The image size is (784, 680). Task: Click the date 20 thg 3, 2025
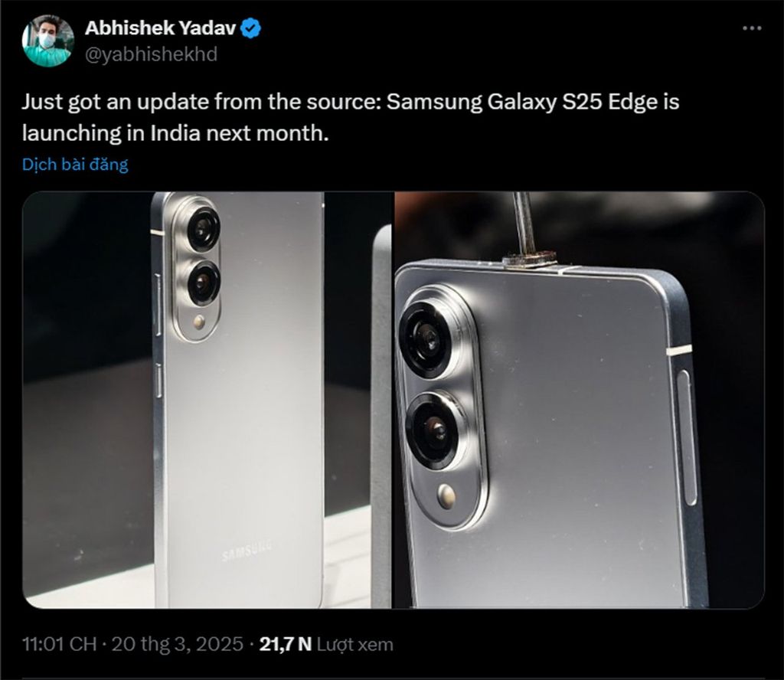pos(177,644)
